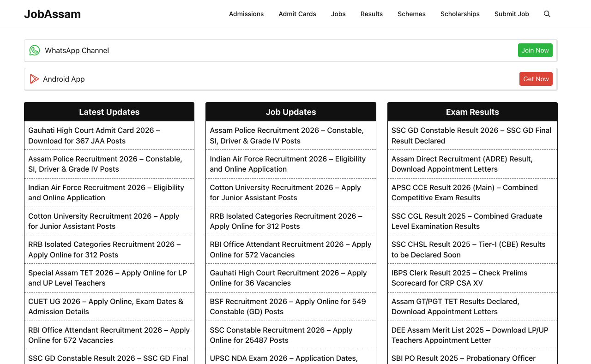591x364 pixels.
Task: Click the Android App play icon
Action: pos(34,78)
